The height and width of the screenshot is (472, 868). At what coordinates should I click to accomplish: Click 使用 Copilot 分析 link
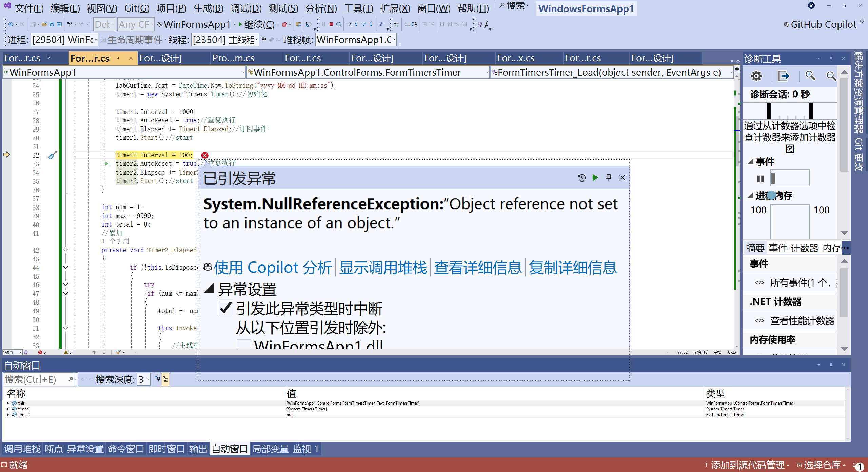[x=272, y=268]
